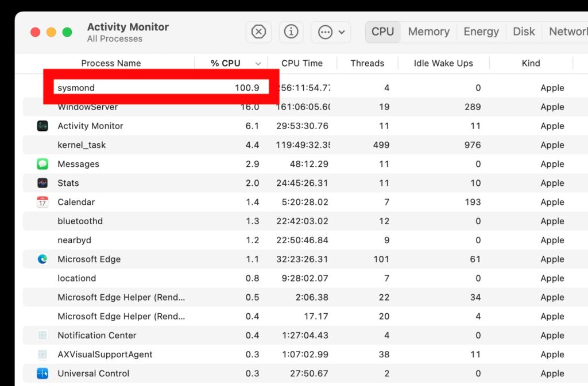Open the Energy tab

point(481,32)
